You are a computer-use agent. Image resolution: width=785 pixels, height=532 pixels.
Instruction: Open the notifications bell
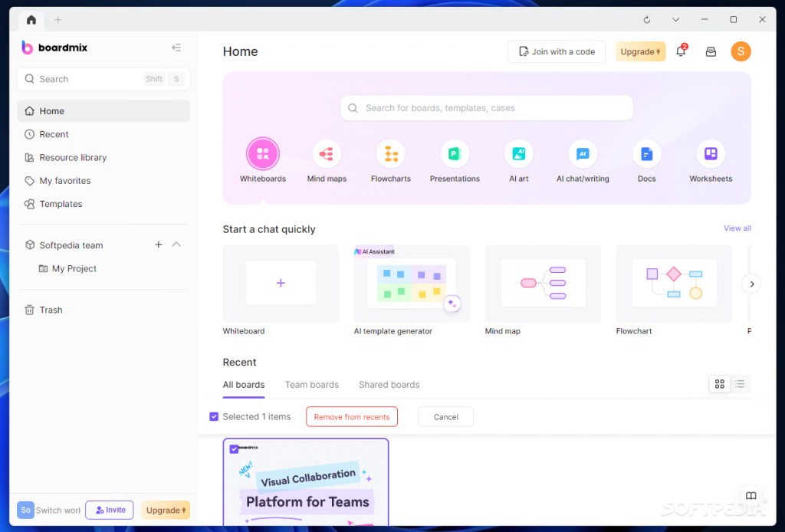coord(680,51)
